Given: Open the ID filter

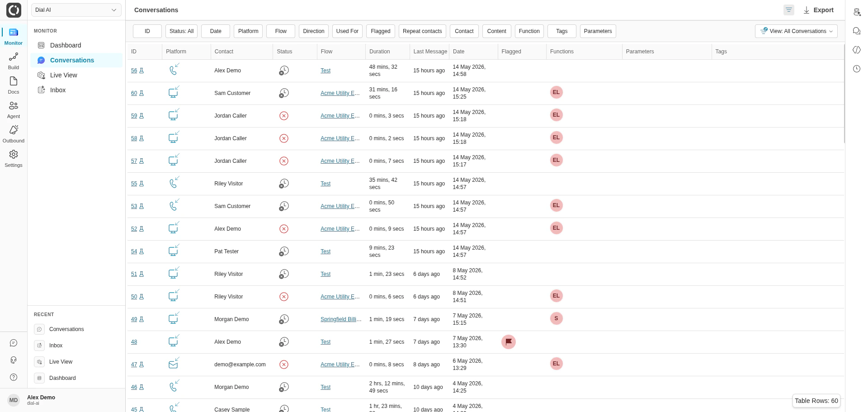Looking at the screenshot, I should (147, 31).
